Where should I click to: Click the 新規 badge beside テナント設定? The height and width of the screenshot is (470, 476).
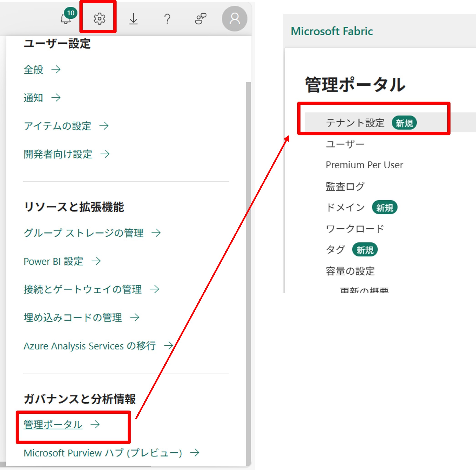click(404, 123)
